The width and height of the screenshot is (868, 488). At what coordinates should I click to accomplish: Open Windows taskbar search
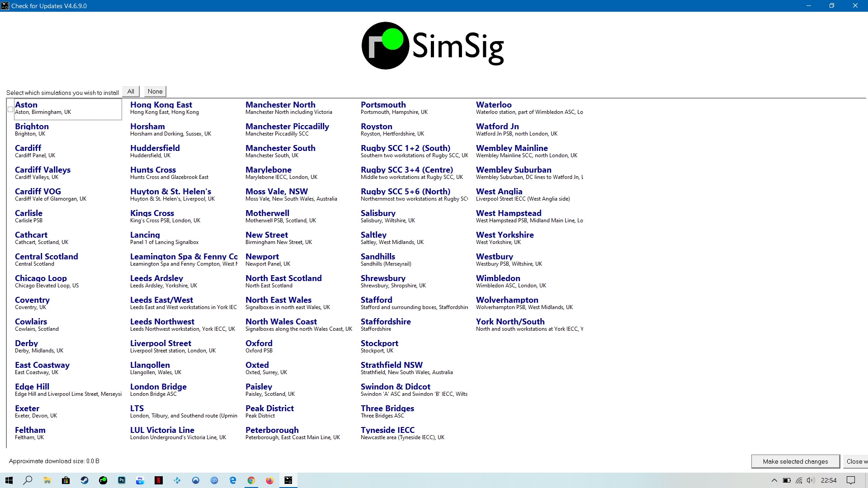[28, 480]
